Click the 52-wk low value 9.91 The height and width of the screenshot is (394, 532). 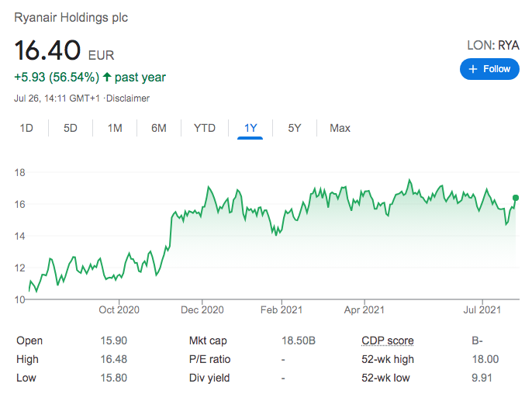point(482,378)
